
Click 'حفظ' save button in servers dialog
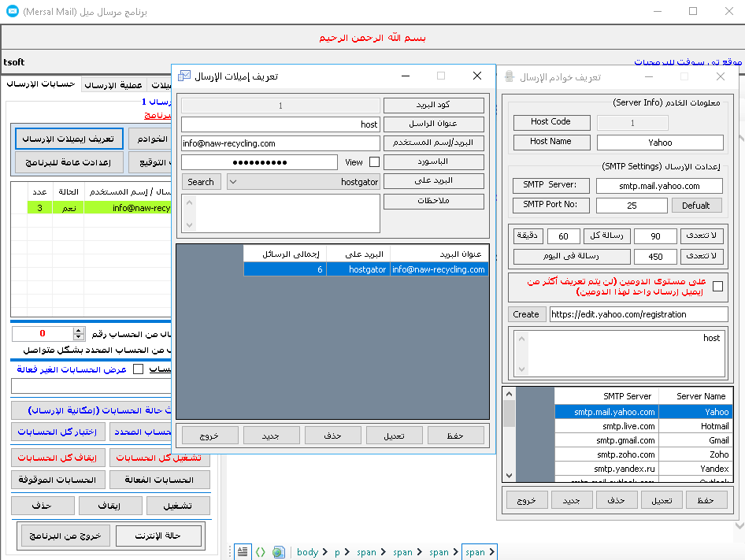(706, 500)
